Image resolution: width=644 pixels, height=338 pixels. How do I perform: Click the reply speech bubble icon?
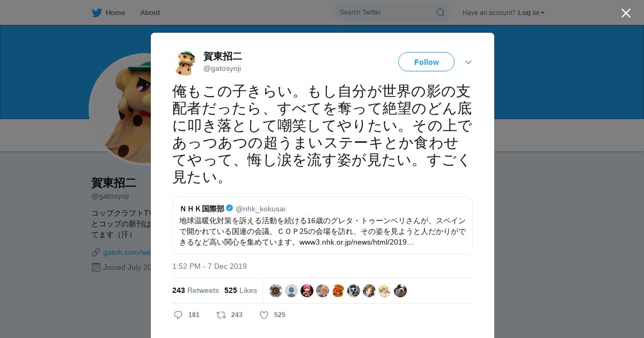[x=178, y=315]
